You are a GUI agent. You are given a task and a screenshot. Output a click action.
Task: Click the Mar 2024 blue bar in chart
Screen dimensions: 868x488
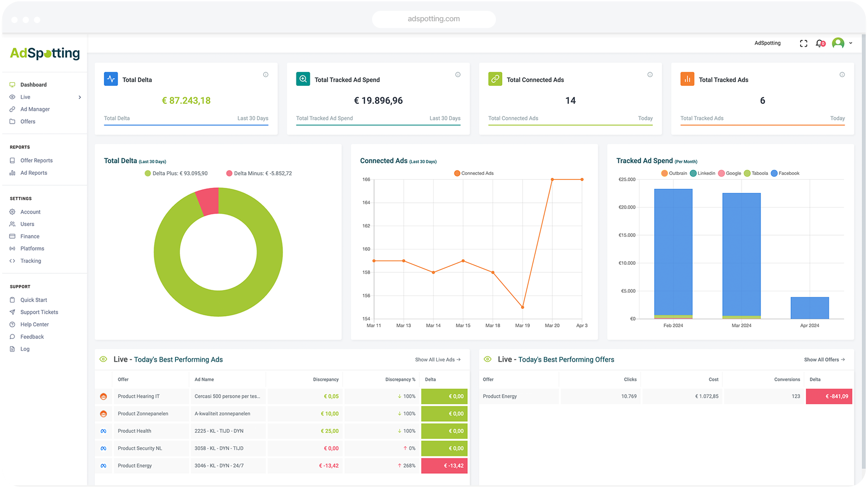pyautogui.click(x=741, y=253)
